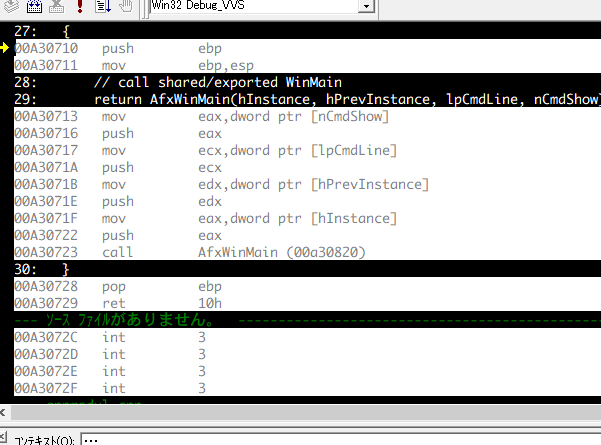The width and height of the screenshot is (601, 445).
Task: Select source line 30 closing brace
Action: click(x=307, y=269)
